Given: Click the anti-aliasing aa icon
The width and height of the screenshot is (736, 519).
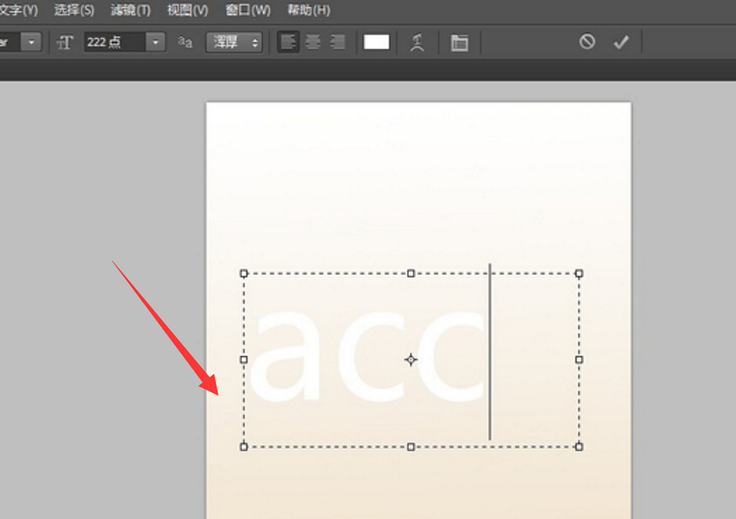Looking at the screenshot, I should pos(185,42).
